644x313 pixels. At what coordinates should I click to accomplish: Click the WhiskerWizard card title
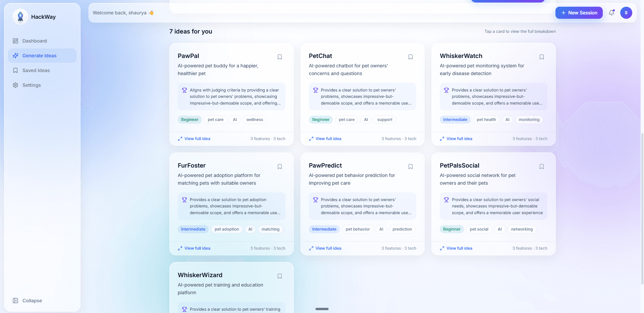pyautogui.click(x=200, y=275)
